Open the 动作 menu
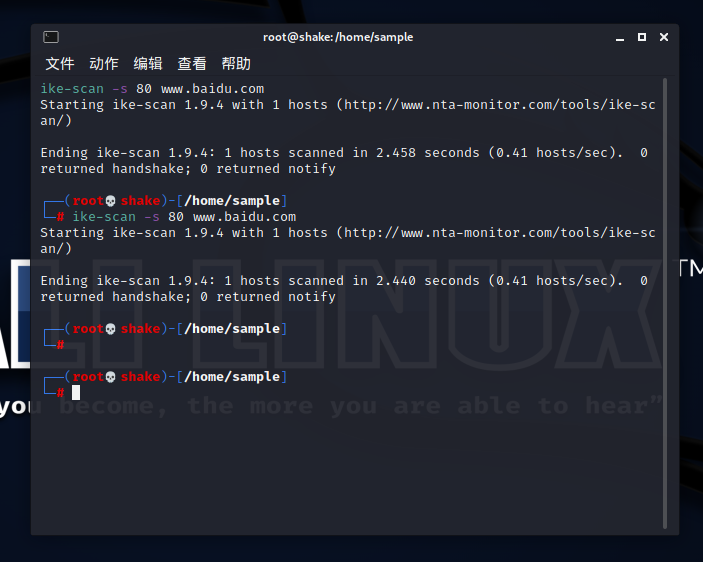Screen dimensions: 703x562 click(104, 64)
